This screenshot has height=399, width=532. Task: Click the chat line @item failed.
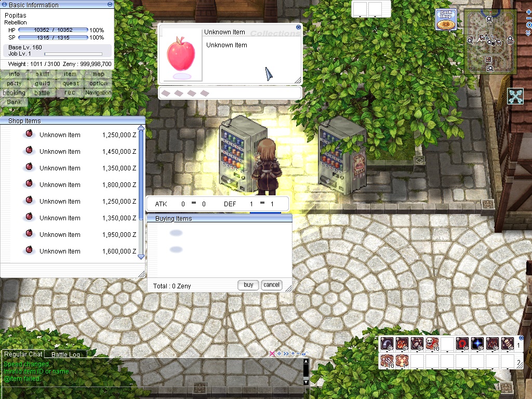[x=22, y=379]
